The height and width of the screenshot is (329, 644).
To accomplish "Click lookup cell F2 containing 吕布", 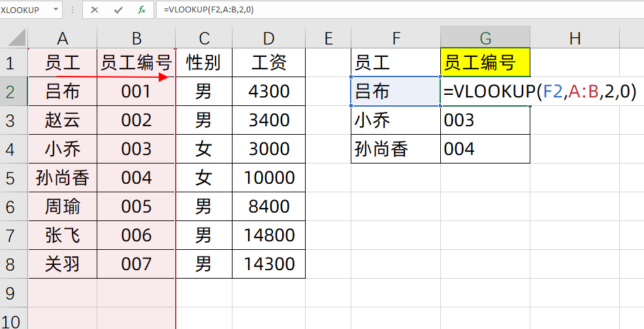I will coord(396,92).
